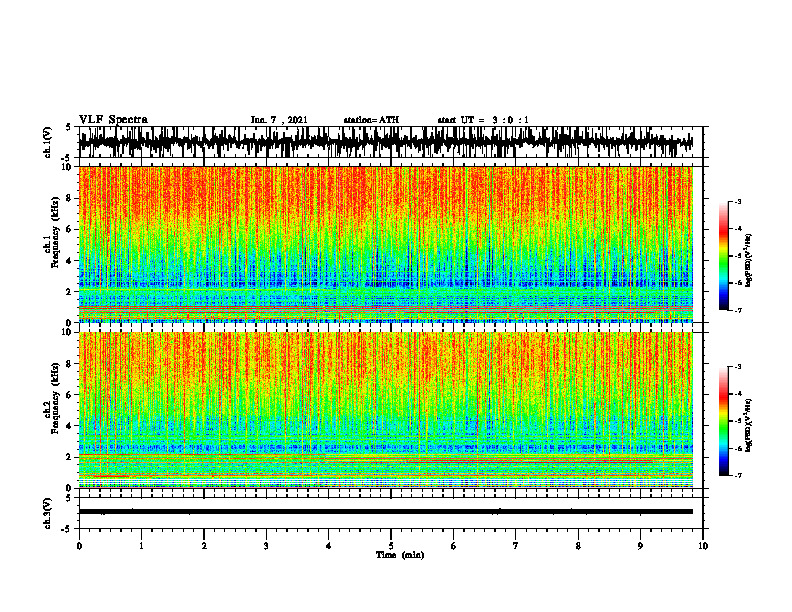Click the "6" kHz tick on ch.1 spectrogram
This screenshot has width=792, height=612.
point(70,229)
